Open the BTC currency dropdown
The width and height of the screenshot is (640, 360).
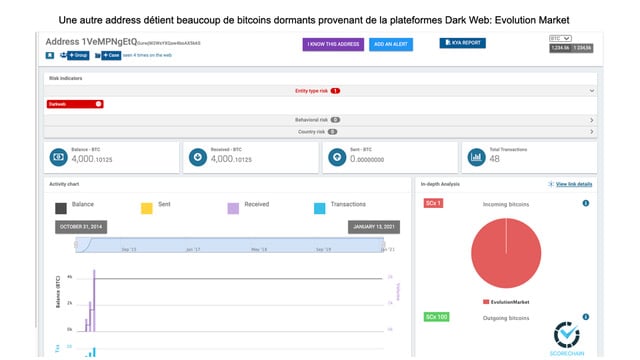(x=560, y=38)
